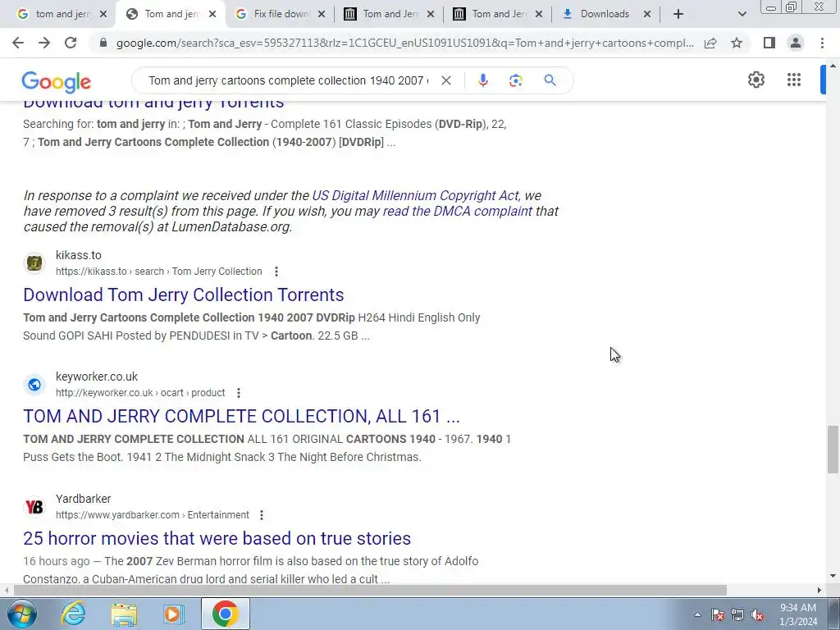Search by image with Google Lens
The width and height of the screenshot is (840, 630).
[515, 80]
